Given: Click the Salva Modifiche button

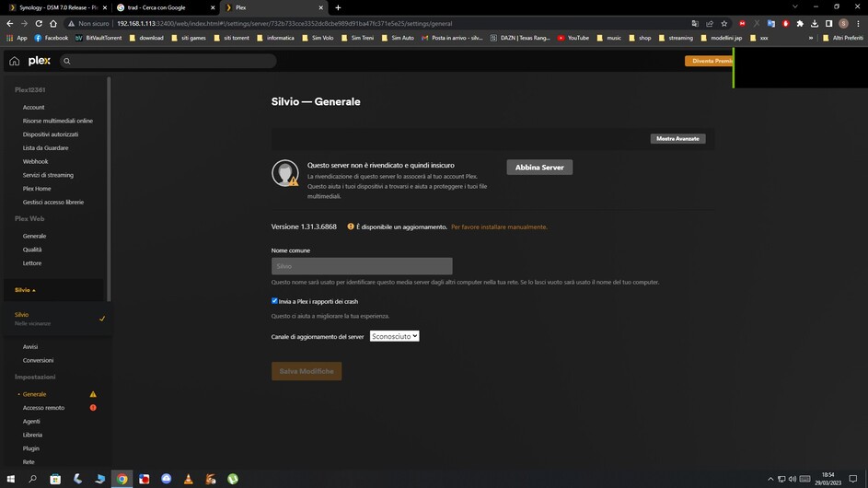Looking at the screenshot, I should (x=307, y=371).
